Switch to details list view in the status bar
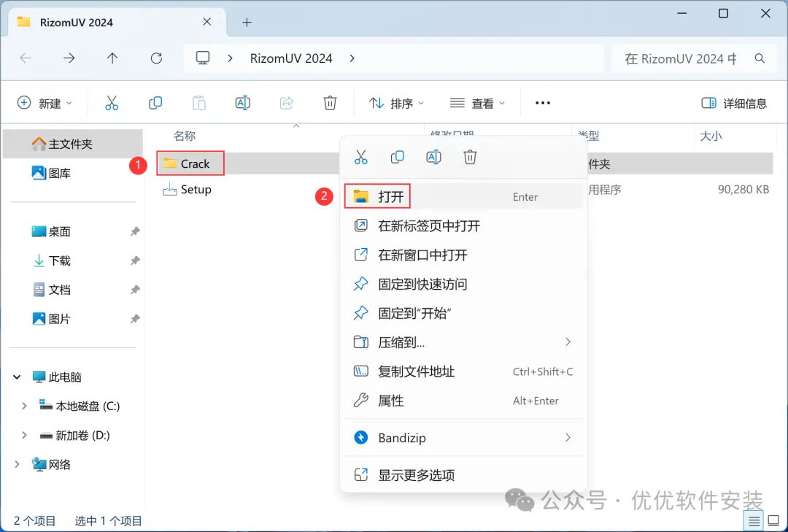This screenshot has width=788, height=532. [x=754, y=522]
